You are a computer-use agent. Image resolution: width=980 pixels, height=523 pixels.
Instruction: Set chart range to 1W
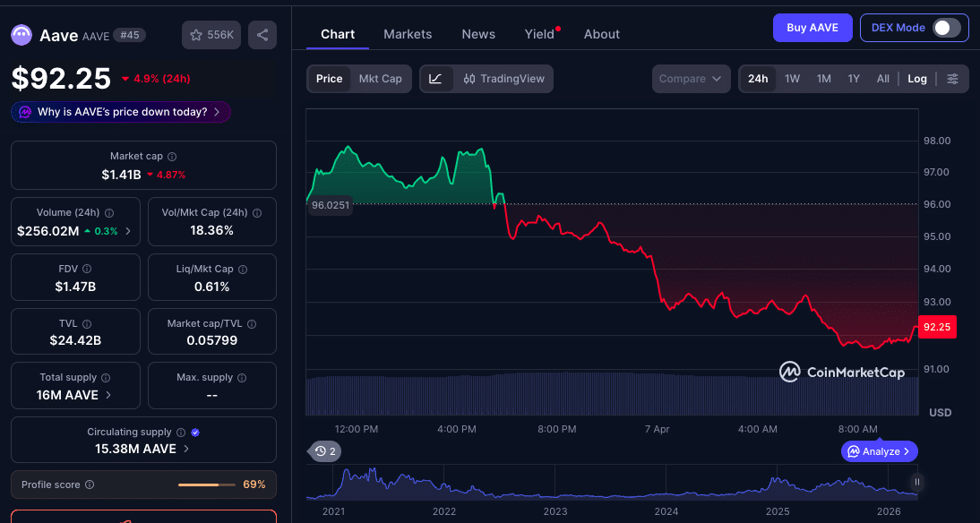[x=793, y=79]
